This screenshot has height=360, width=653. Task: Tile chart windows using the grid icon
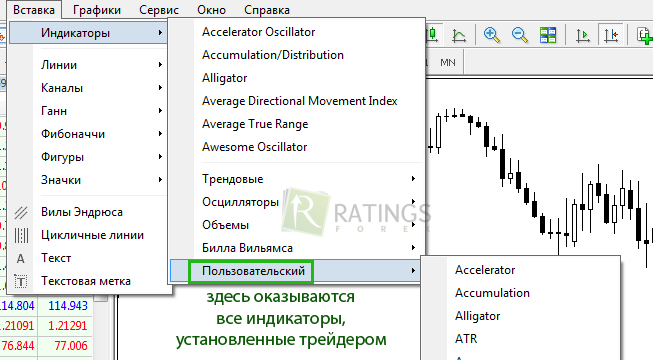coord(548,35)
